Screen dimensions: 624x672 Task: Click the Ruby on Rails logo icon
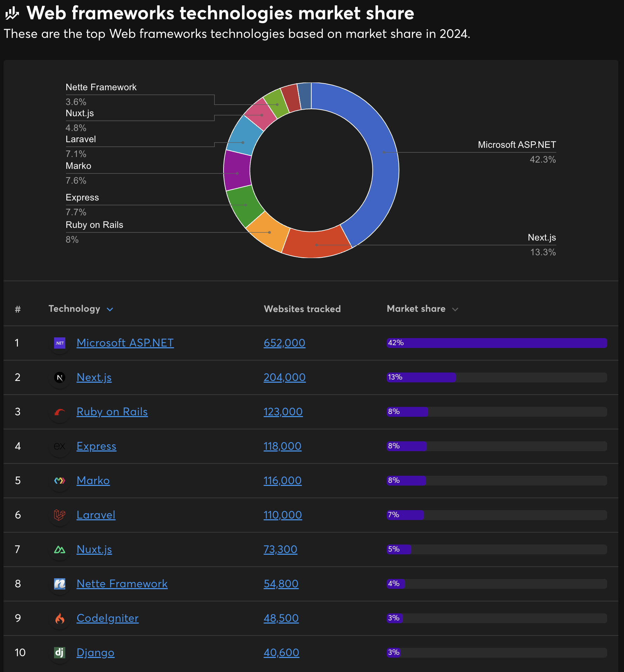pos(60,412)
